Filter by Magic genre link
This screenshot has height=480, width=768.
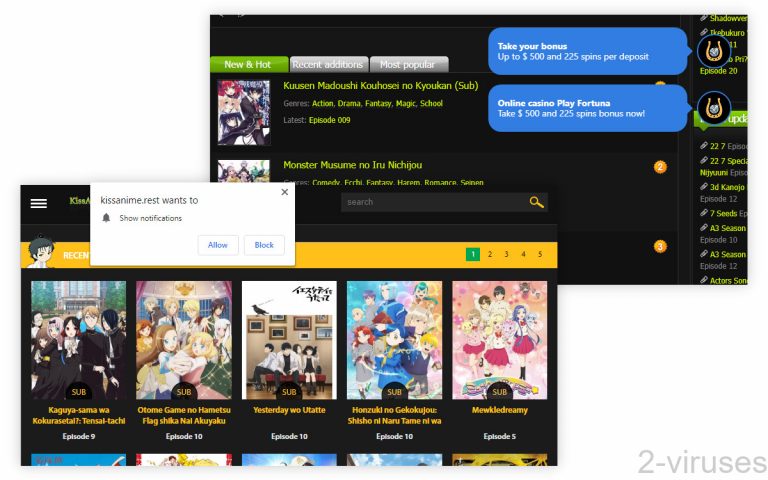406,103
